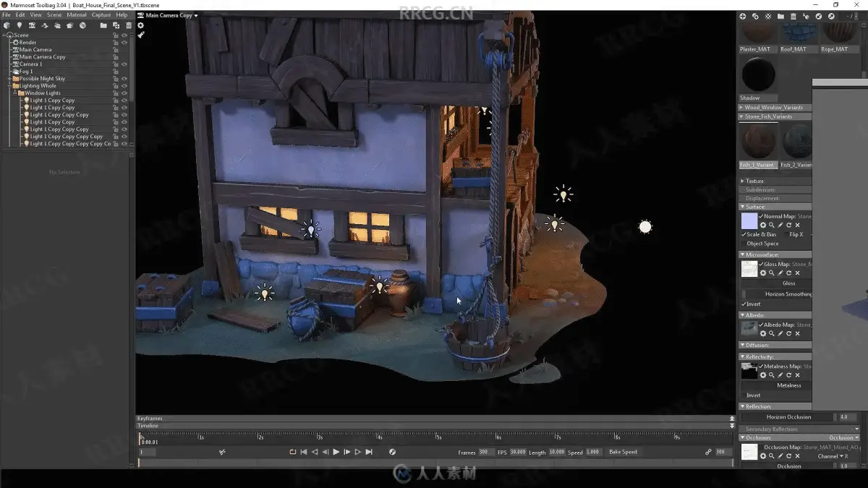Edit the Metalness Map texture

[780, 375]
